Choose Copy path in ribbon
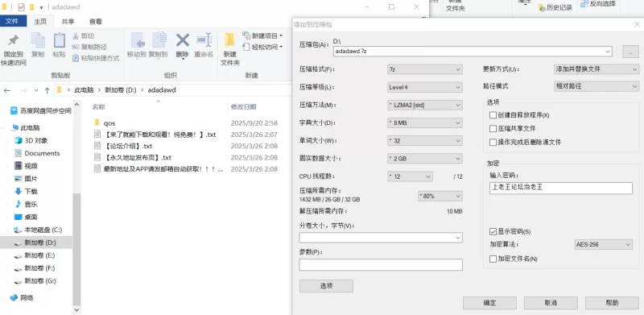Viewport: 644px width, 315px height. 89,47
